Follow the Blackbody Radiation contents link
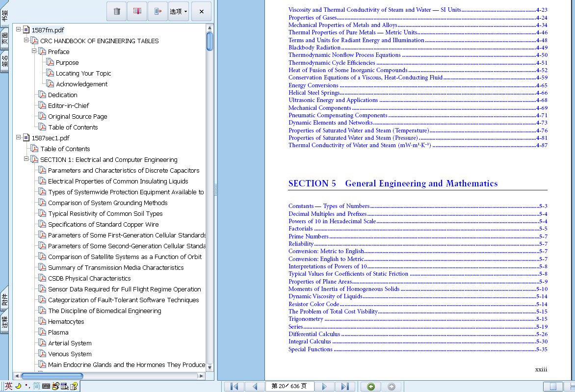 [x=418, y=47]
